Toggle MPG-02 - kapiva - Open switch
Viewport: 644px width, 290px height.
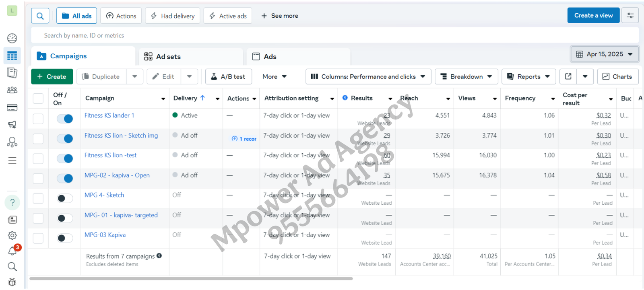coord(65,178)
